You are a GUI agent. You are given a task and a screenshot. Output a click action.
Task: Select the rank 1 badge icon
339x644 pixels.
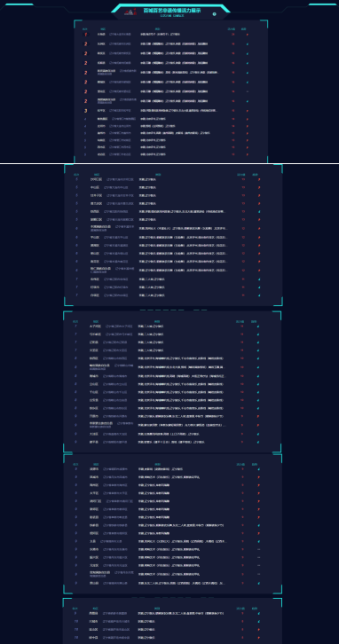85,35
